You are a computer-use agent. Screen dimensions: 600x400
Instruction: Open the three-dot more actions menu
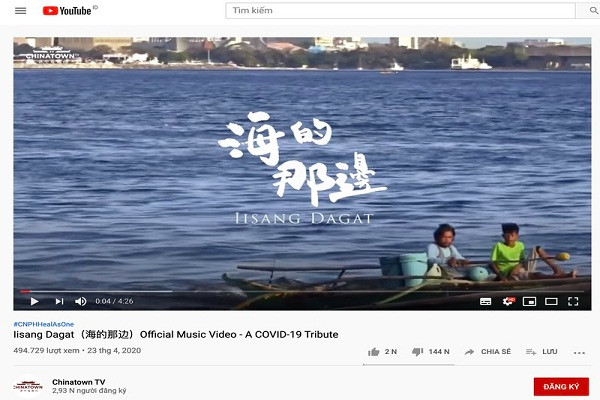click(x=579, y=353)
